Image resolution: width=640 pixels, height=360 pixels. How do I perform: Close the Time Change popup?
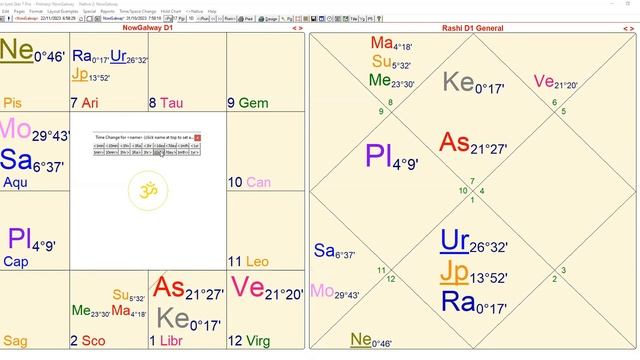coord(198,138)
